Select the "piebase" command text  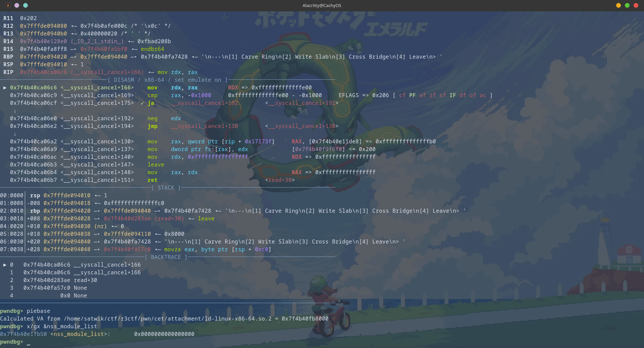pos(39,311)
